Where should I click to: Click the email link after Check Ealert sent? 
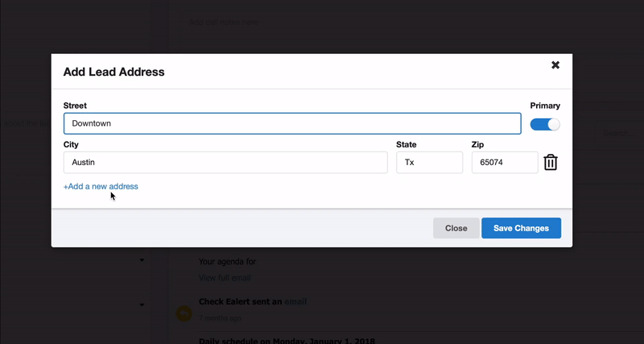pos(295,301)
